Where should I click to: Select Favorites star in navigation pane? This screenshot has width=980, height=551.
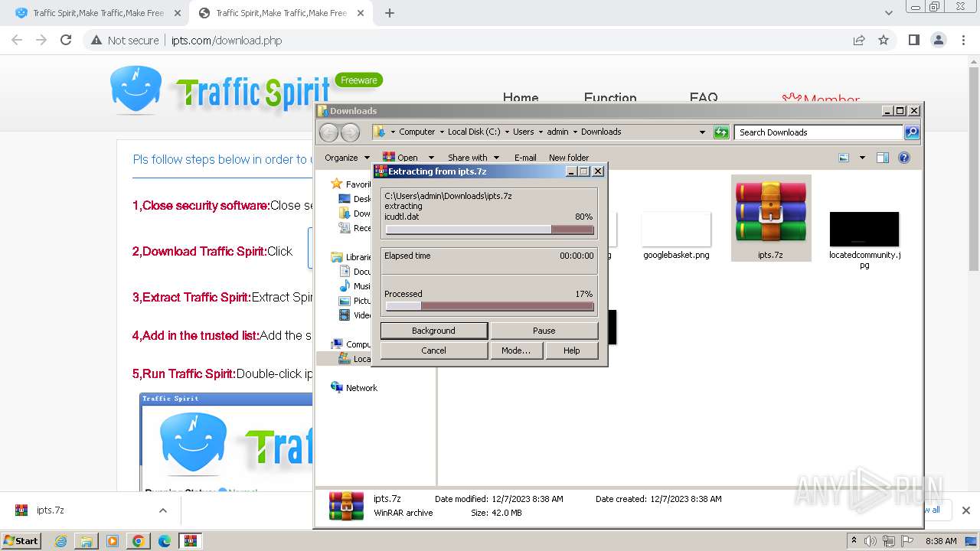point(336,184)
